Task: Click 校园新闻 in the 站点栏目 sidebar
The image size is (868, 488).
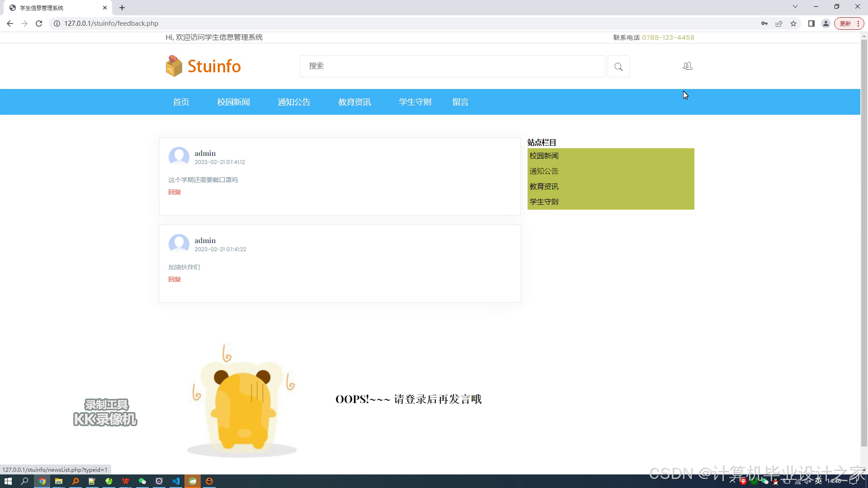Action: 544,156
